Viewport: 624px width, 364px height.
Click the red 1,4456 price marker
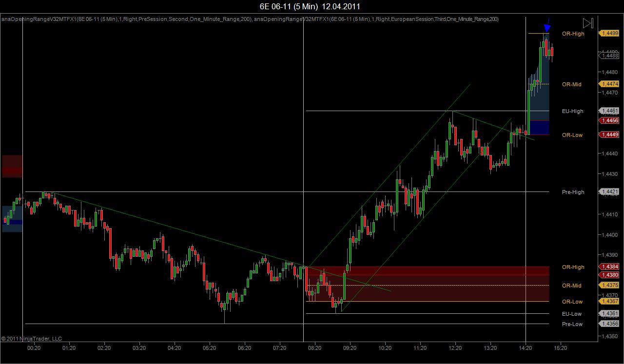click(x=608, y=120)
